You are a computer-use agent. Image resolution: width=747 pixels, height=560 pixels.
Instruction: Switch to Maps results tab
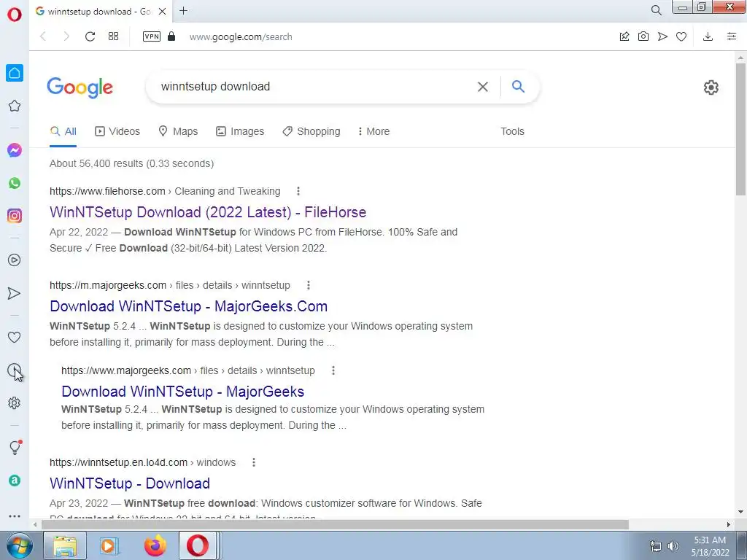click(x=178, y=131)
